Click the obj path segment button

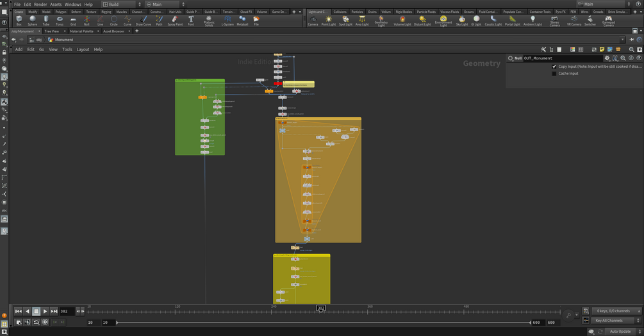pos(36,40)
